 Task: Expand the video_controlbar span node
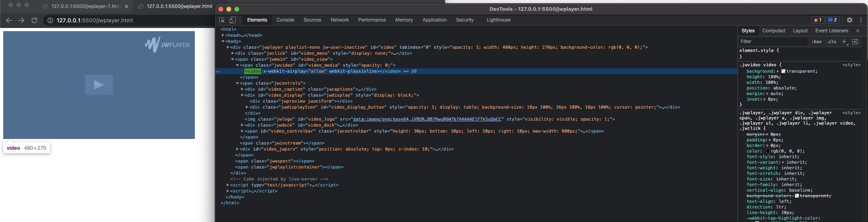[x=242, y=131]
